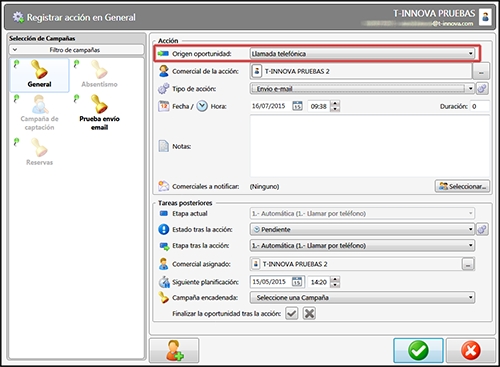Open the disabled Etapa actual dropdown
The image size is (500, 367).
click(x=362, y=213)
